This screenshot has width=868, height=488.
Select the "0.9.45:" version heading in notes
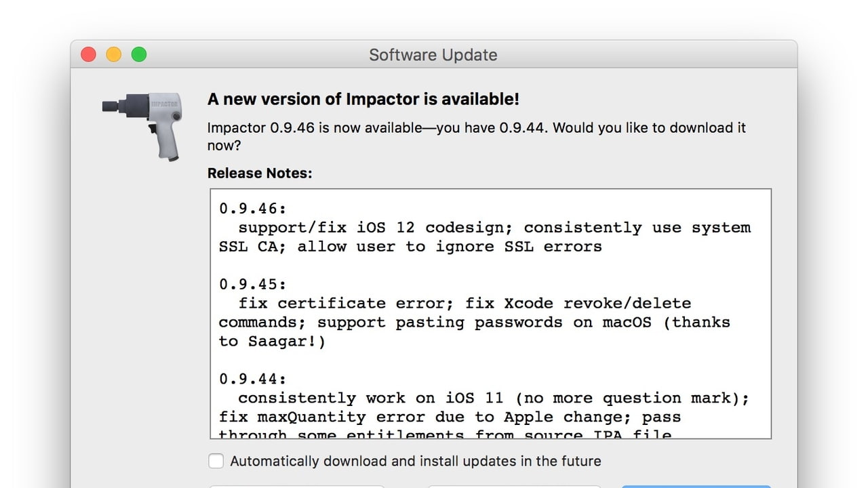[x=253, y=284]
